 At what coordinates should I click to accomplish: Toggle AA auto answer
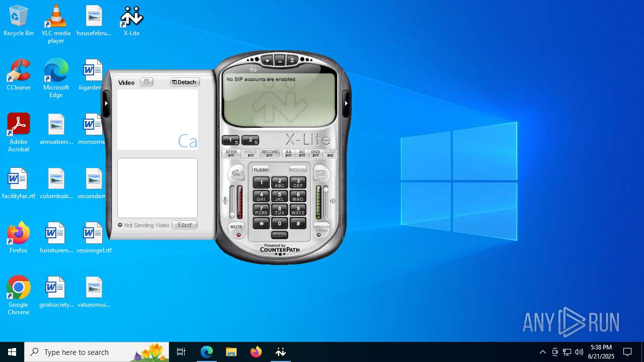pyautogui.click(x=288, y=153)
